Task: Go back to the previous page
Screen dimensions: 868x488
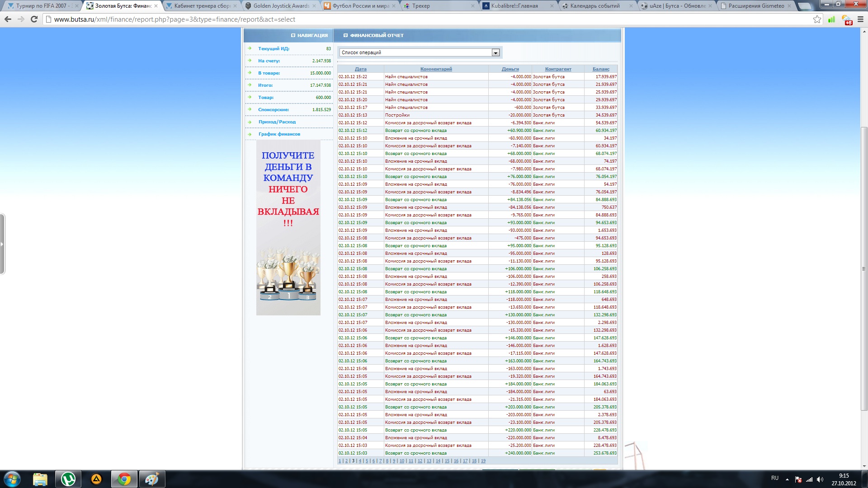Action: (x=8, y=19)
